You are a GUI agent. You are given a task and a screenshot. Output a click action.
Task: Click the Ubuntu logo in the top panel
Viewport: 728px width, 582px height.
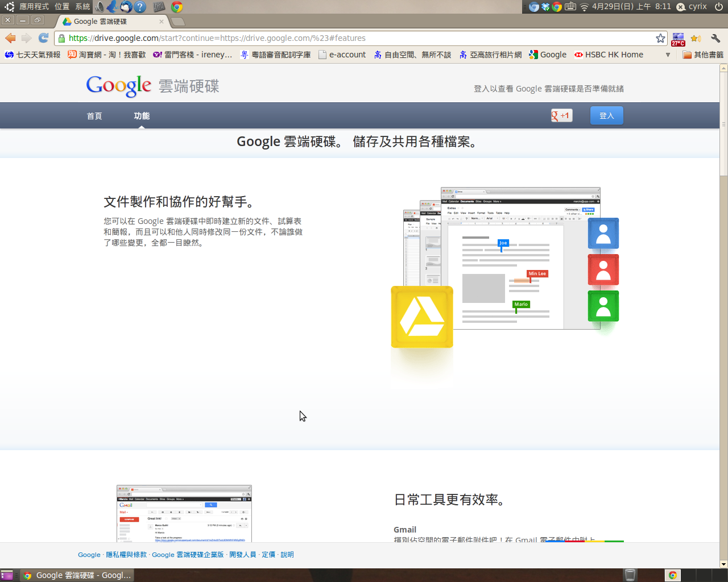pyautogui.click(x=9, y=7)
